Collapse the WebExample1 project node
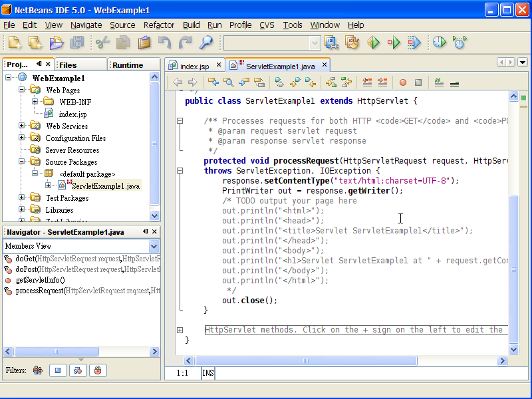This screenshot has width=532, height=399. coord(9,78)
